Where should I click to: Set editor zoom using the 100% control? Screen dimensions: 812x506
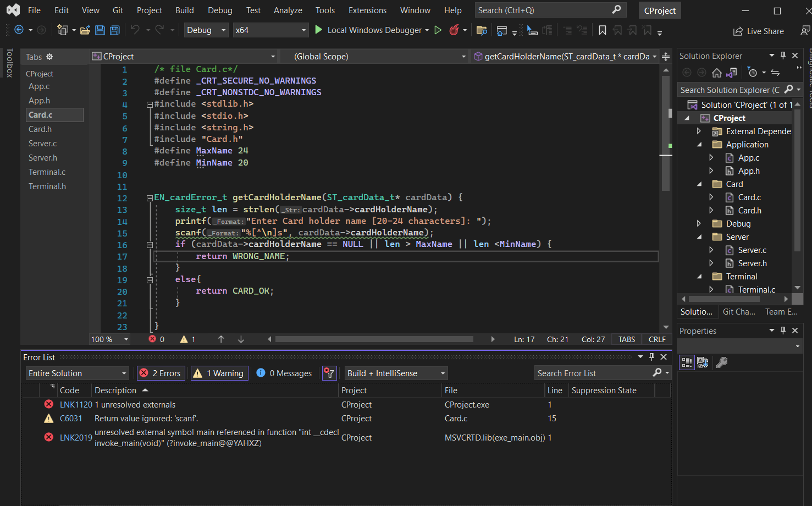pos(108,339)
